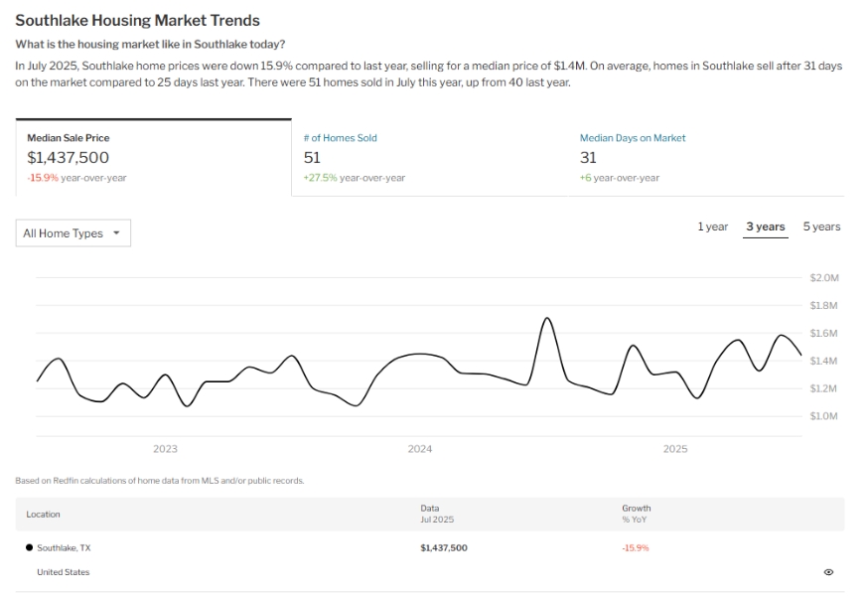868x599 pixels.
Task: Click the 2025 label on the chart axis
Action: [675, 449]
